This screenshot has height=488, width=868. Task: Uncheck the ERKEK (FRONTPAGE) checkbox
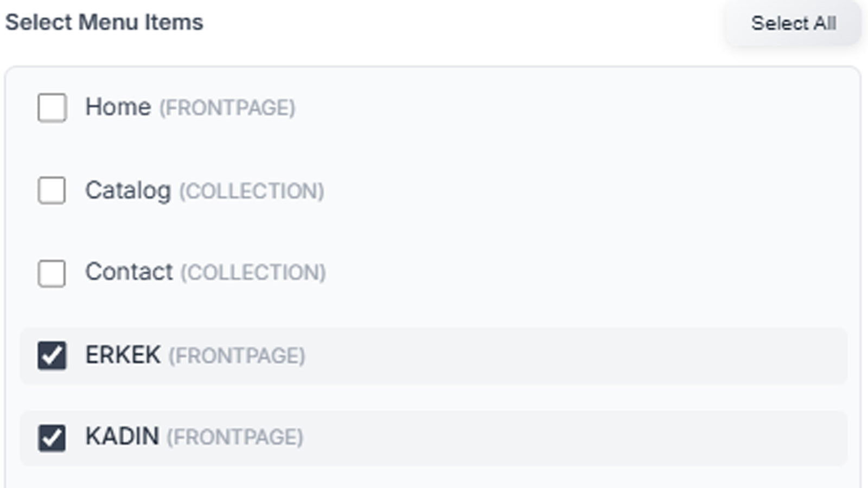pos(52,355)
